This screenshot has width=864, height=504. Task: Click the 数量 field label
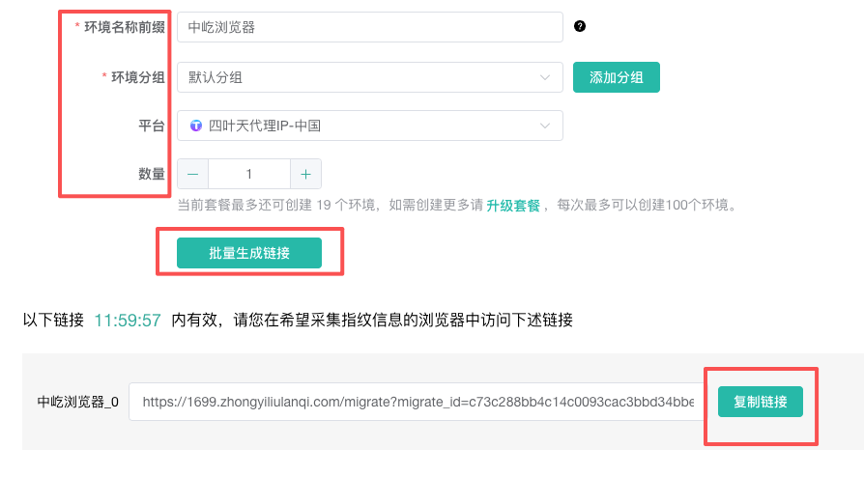tap(151, 174)
